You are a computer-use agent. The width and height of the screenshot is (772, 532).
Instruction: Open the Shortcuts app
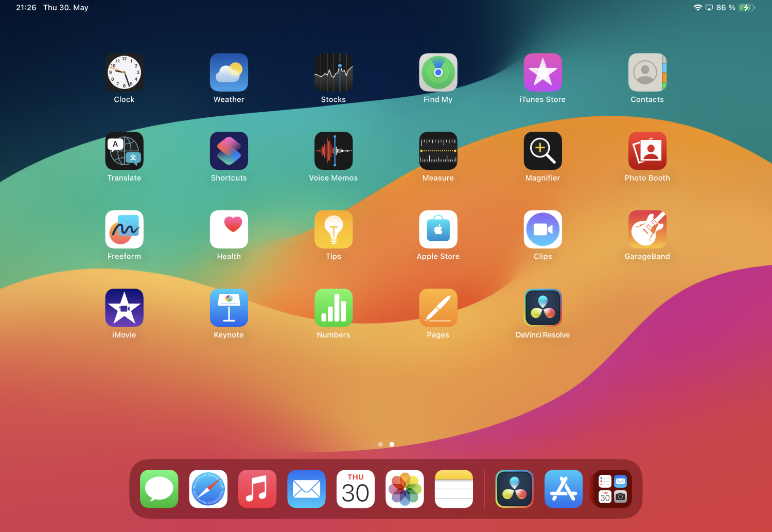[229, 151]
